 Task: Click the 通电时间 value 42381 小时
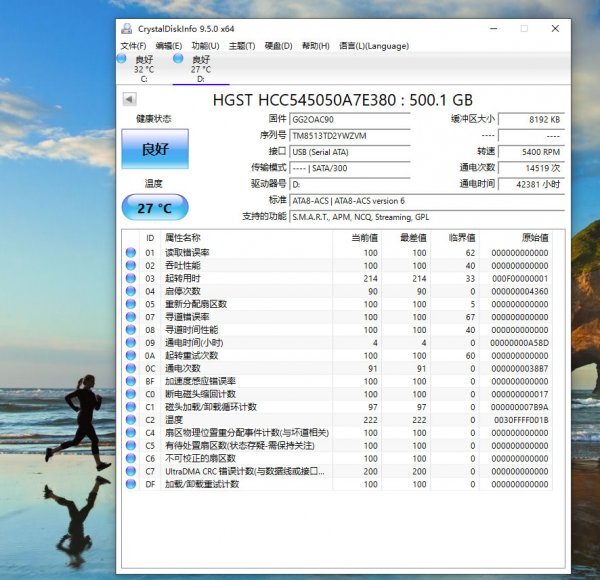tap(532, 184)
